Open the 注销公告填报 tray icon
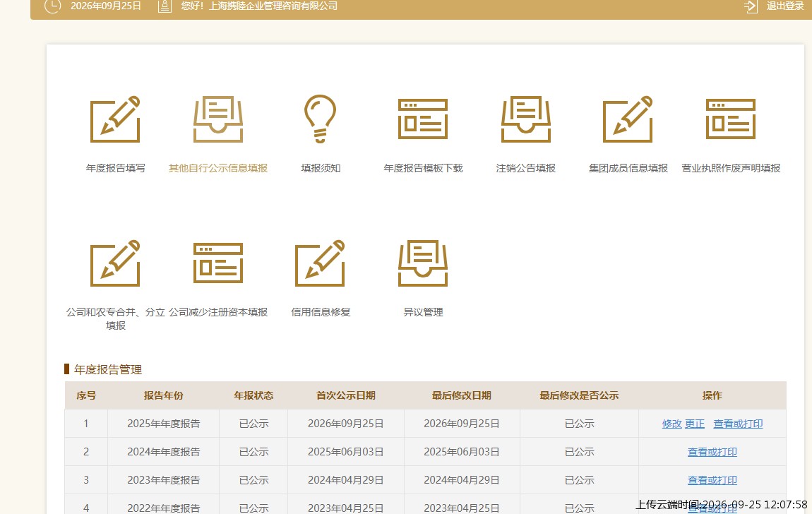The image size is (812, 514). tap(525, 119)
